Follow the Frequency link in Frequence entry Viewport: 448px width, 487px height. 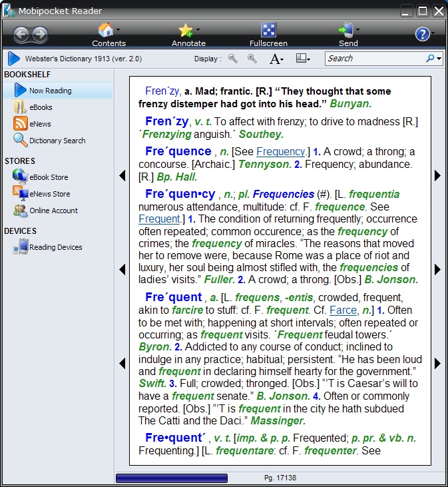[x=281, y=152]
